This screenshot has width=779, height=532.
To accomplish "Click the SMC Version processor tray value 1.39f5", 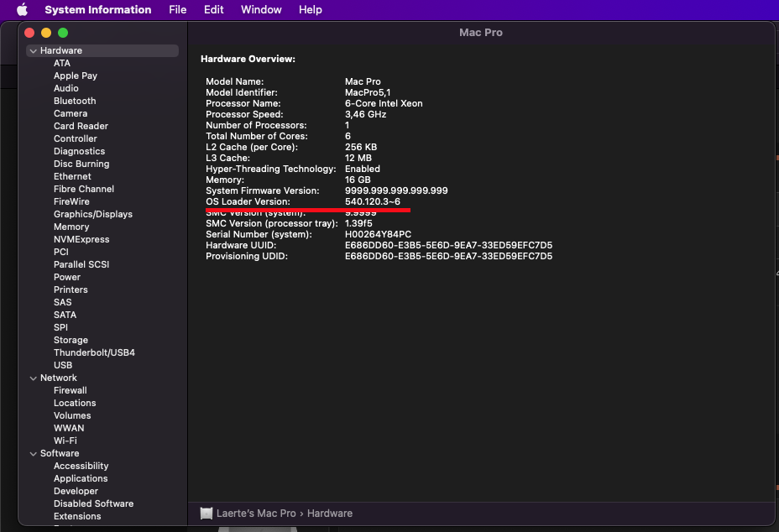I will [x=358, y=223].
